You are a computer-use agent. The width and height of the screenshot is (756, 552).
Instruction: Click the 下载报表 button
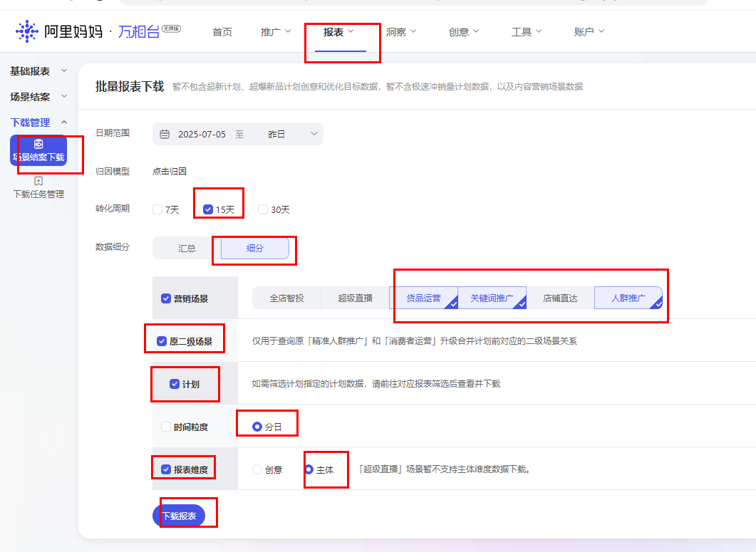[179, 516]
